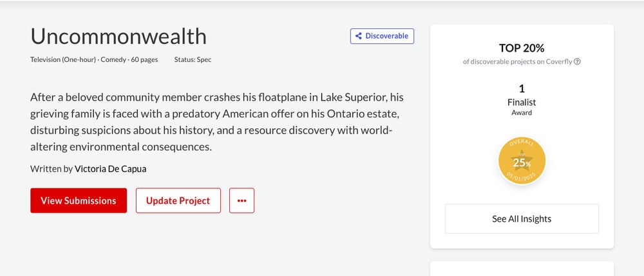
Task: Click the TOP 20% ranking heading
Action: coord(522,48)
